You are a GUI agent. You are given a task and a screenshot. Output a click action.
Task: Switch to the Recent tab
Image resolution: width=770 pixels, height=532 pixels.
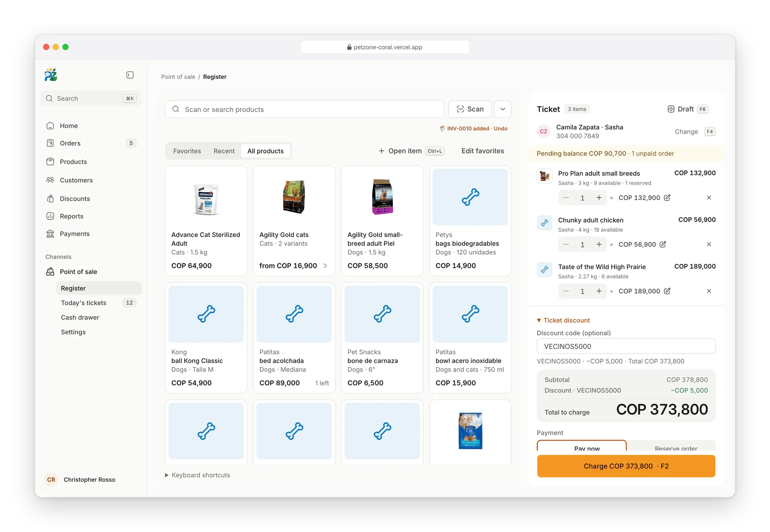[224, 151]
